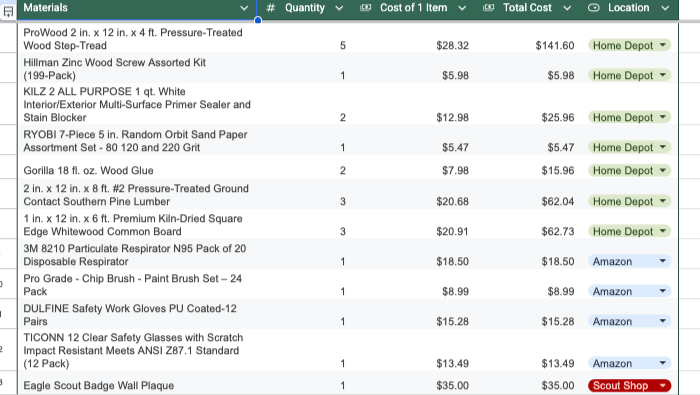
Task: Click total cost cell $62.73
Action: pyautogui.click(x=558, y=231)
